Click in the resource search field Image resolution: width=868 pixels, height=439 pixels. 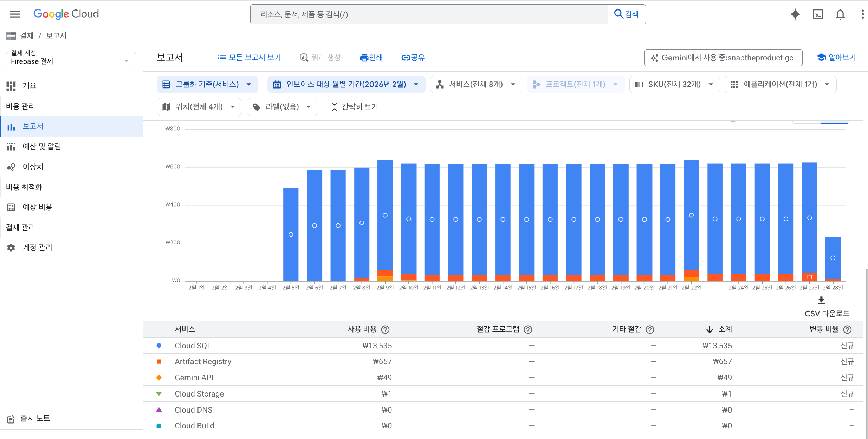coord(429,14)
